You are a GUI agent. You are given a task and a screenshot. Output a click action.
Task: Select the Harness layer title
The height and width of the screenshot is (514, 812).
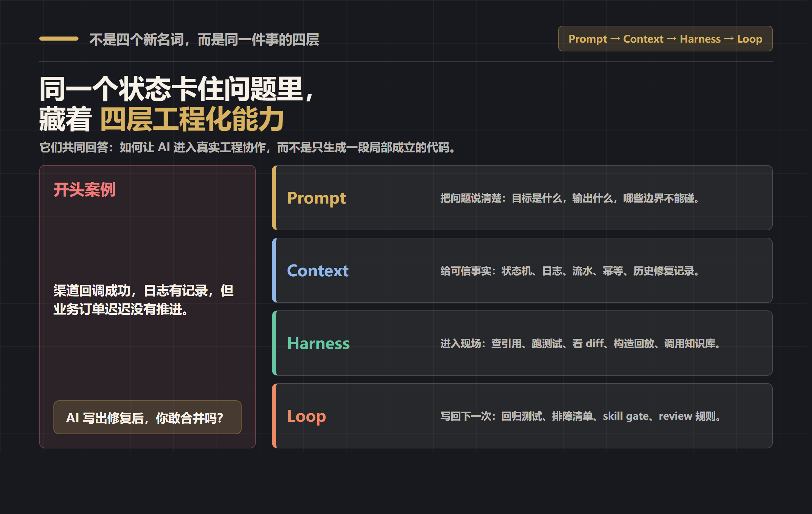pos(318,343)
